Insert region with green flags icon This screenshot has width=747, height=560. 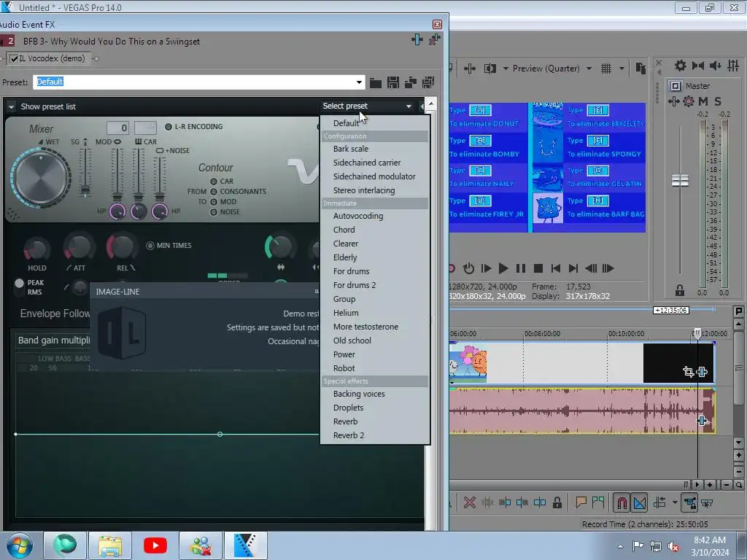[598, 502]
